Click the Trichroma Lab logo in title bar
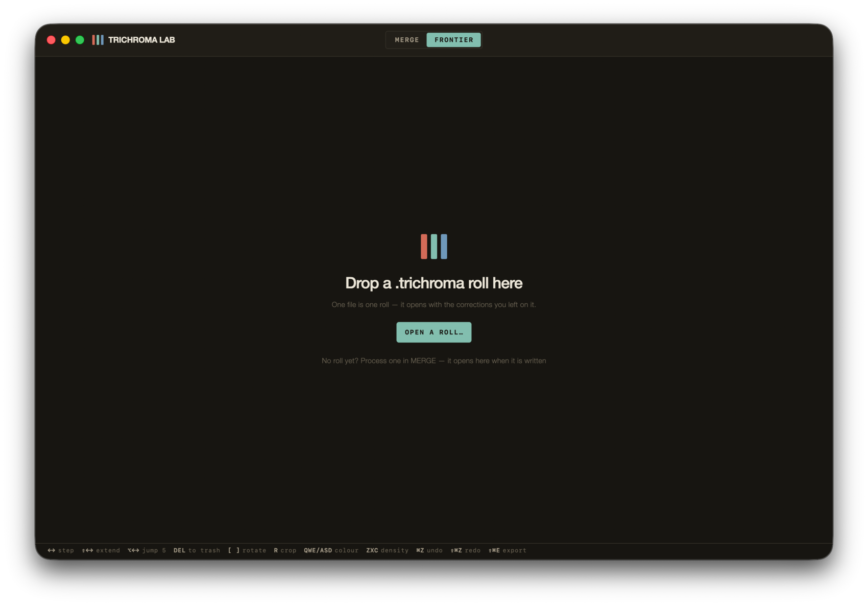The height and width of the screenshot is (606, 868). pos(98,40)
